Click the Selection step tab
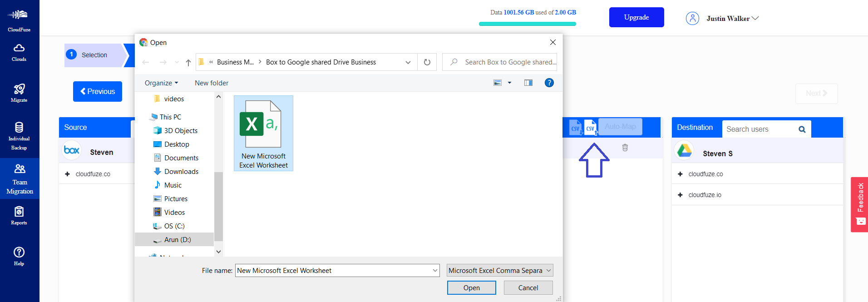The width and height of the screenshot is (868, 302). 94,55
